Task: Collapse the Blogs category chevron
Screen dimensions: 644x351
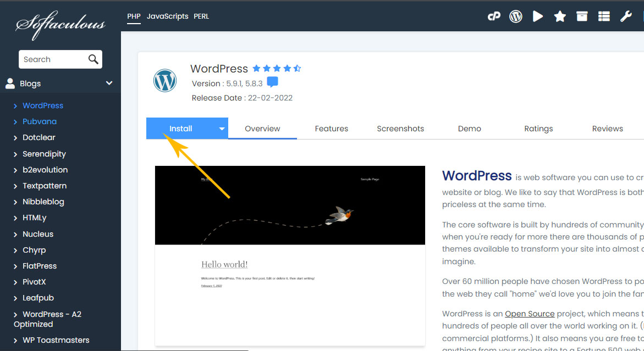Action: [x=109, y=83]
